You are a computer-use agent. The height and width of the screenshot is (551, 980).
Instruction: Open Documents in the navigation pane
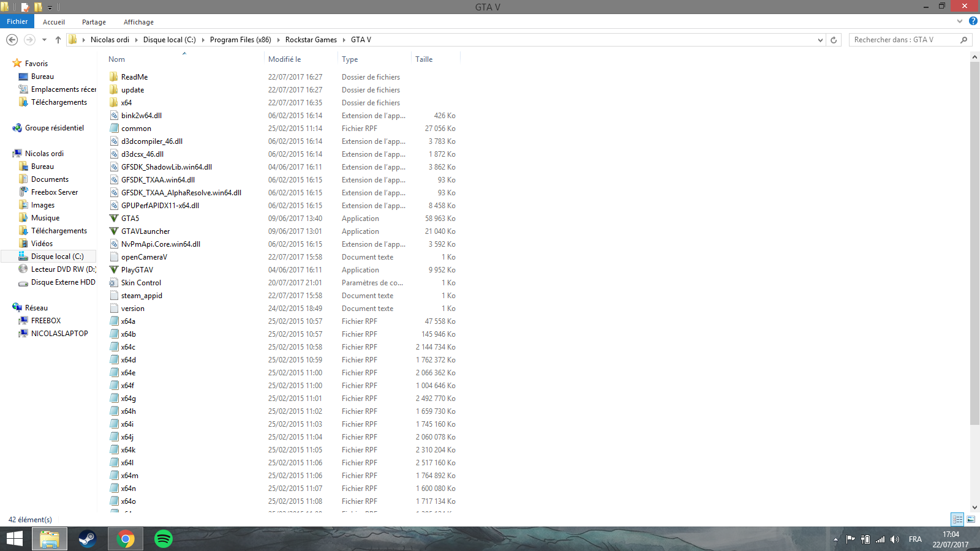click(50, 179)
